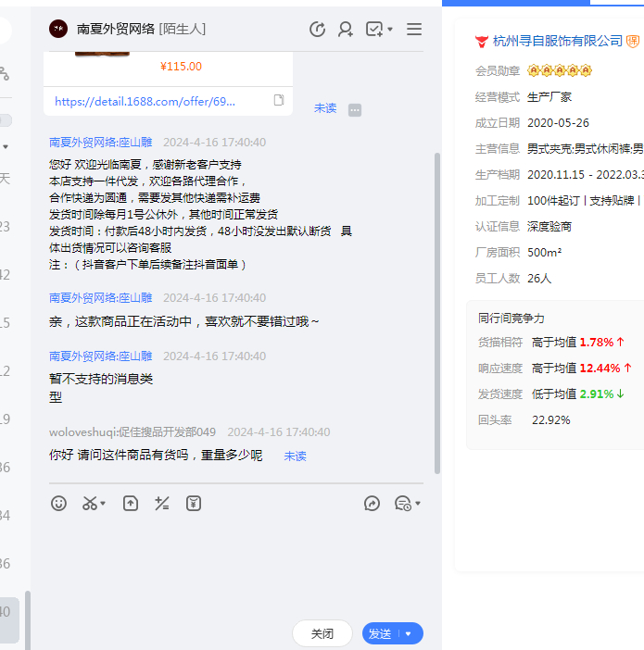The height and width of the screenshot is (650, 644).
Task: Click the forward arrow bubble icon
Action: pos(372,504)
